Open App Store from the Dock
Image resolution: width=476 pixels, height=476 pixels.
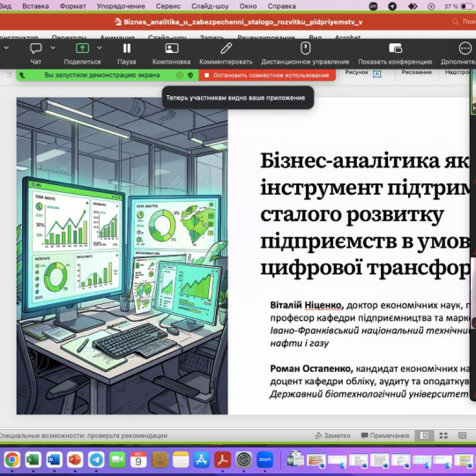pos(202,459)
